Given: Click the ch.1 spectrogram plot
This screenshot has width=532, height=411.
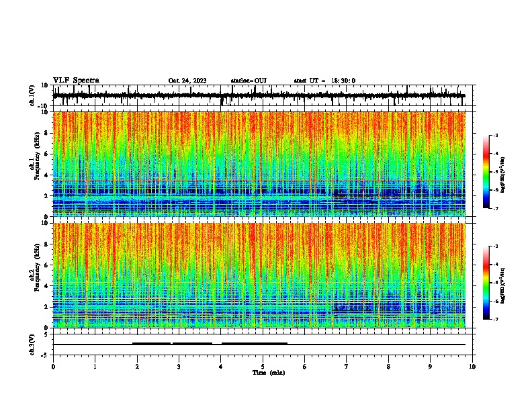Looking at the screenshot, I should (259, 164).
